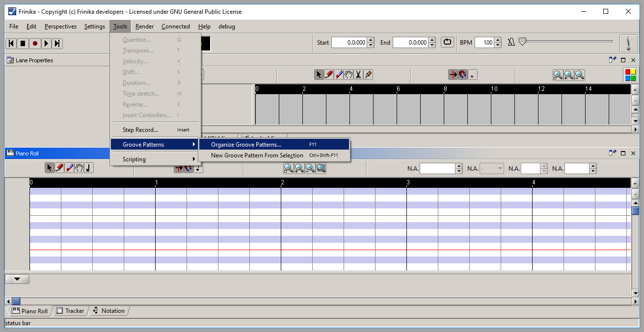This screenshot has width=644, height=332.
Task: Click zoom-in magnifier in track view
Action: (569, 75)
